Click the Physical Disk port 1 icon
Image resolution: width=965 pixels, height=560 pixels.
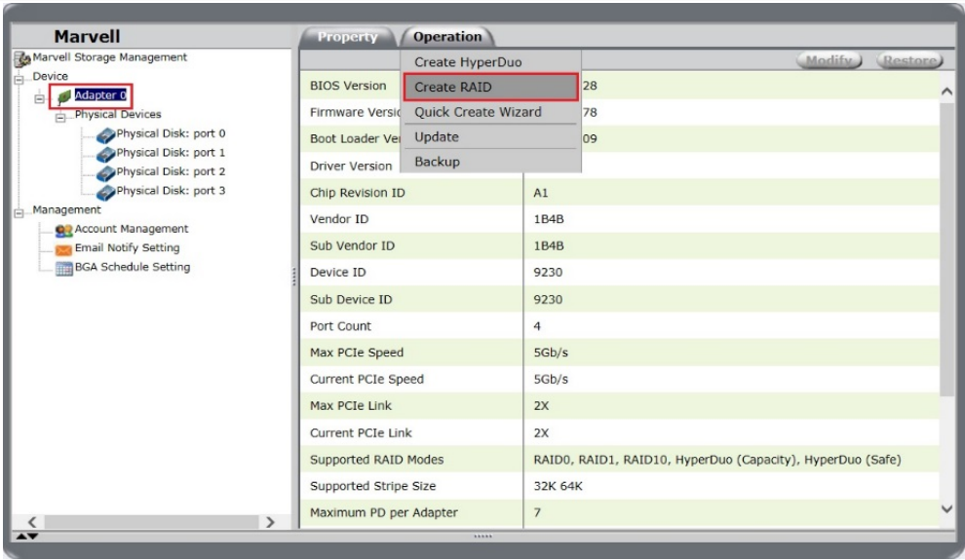click(x=105, y=154)
